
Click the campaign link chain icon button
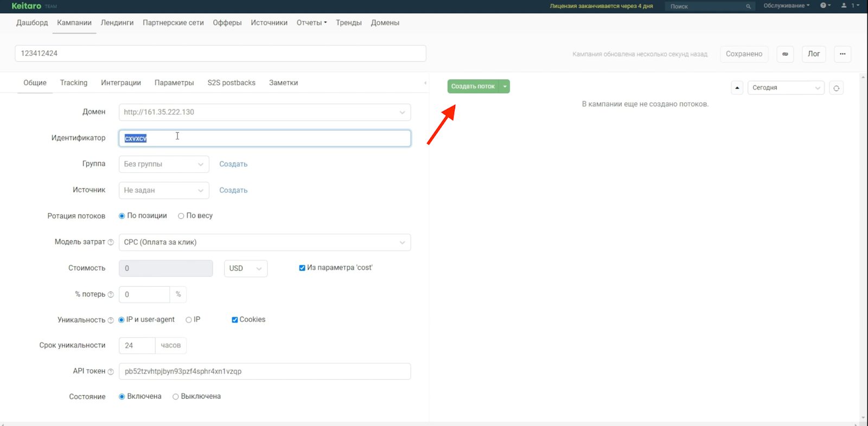coord(785,54)
